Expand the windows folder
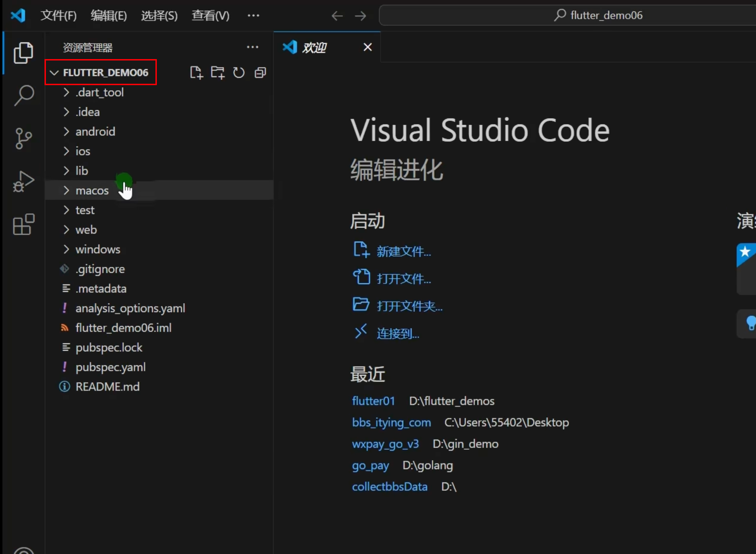This screenshot has width=756, height=554. pyautogui.click(x=159, y=250)
